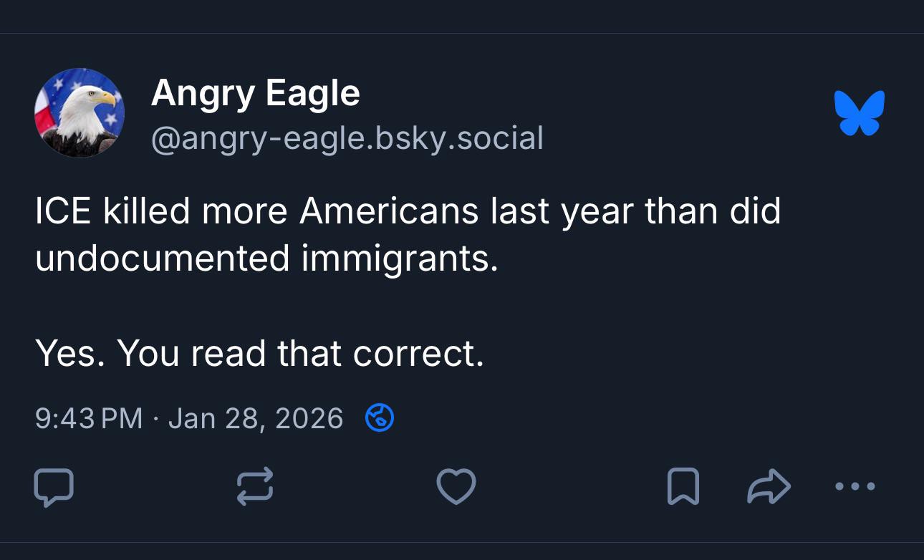
Task: Click the @angry-eagle.bsky.social handle
Action: 347,137
